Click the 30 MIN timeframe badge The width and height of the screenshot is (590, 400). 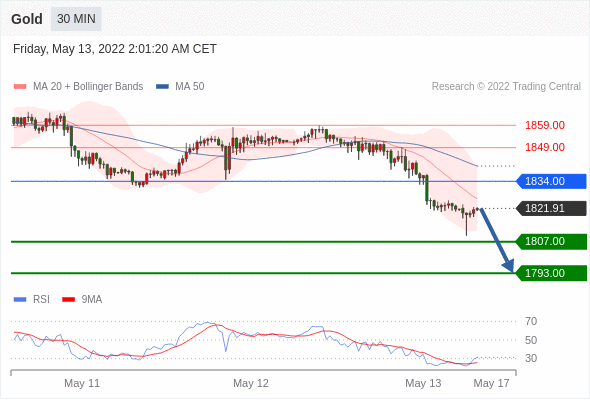point(76,19)
